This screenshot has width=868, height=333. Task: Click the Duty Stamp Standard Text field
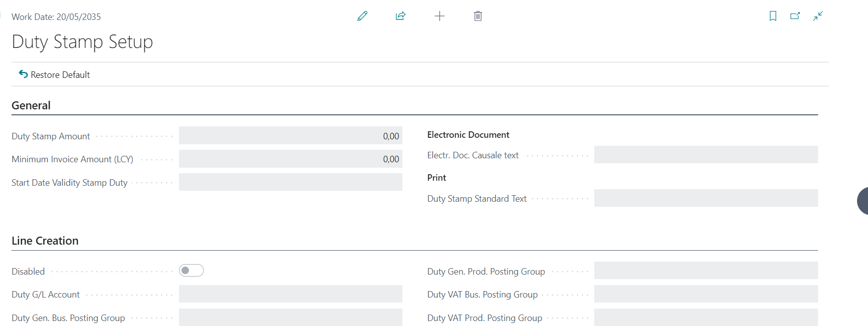coord(706,198)
